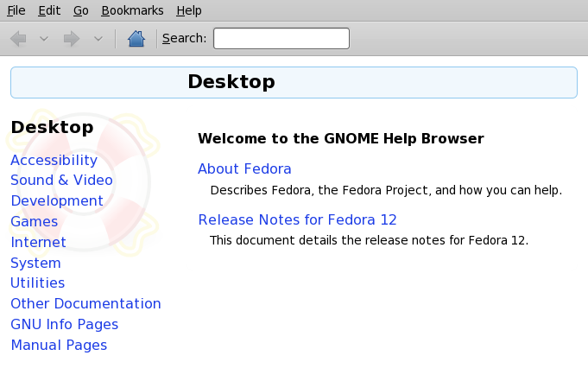
Task: Open the Help menu
Action: tap(189, 10)
